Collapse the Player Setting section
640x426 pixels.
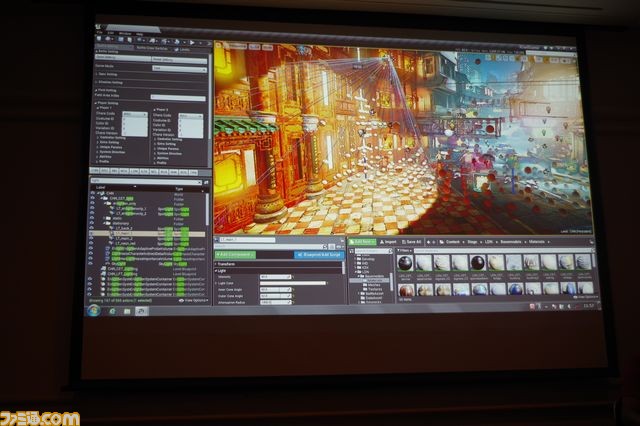click(x=97, y=103)
